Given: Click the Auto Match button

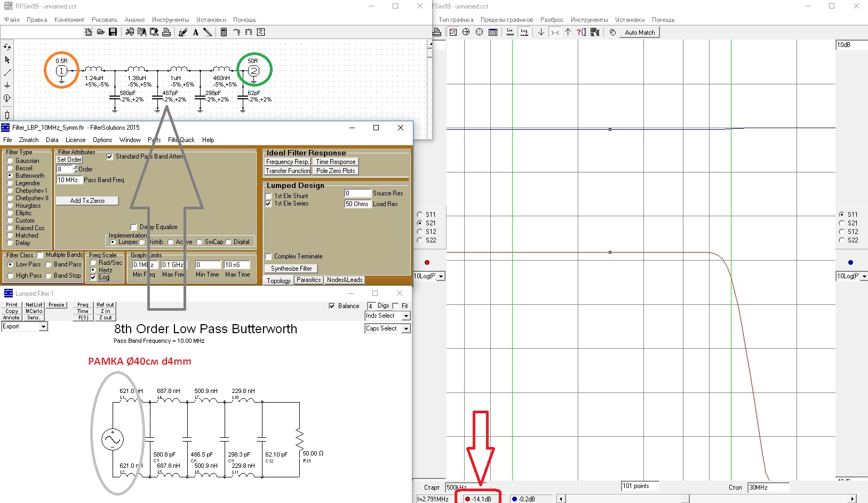Looking at the screenshot, I should [x=640, y=32].
